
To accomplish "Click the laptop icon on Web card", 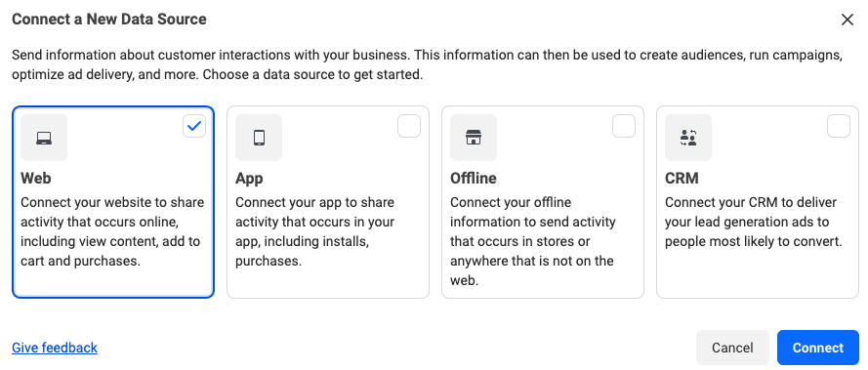I will (44, 138).
